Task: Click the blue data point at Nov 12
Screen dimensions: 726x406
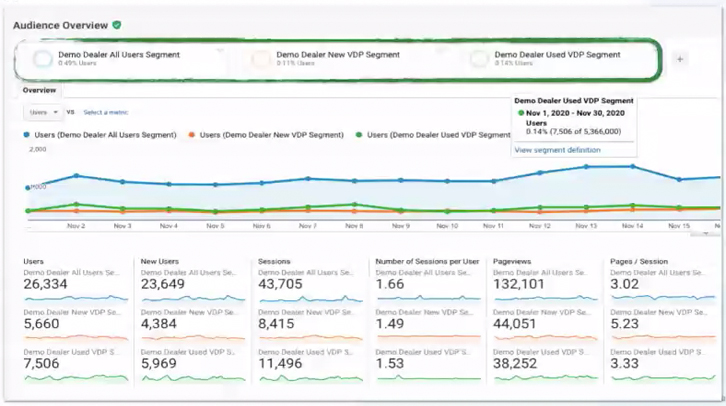Action: point(540,173)
